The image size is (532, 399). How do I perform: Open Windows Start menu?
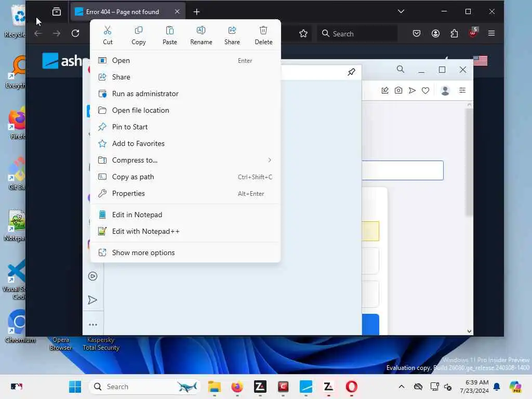pyautogui.click(x=75, y=387)
